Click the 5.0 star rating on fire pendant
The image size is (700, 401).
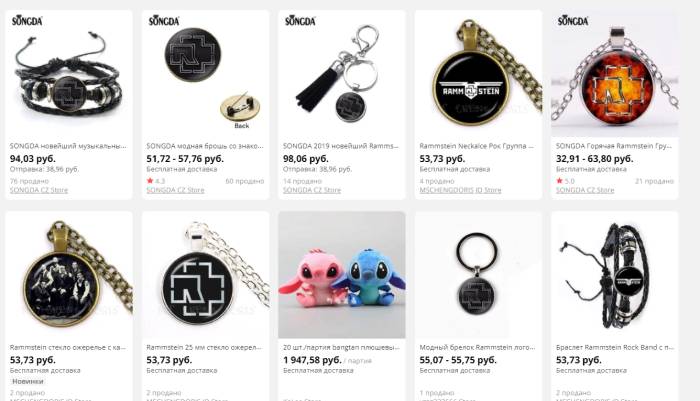(x=565, y=181)
